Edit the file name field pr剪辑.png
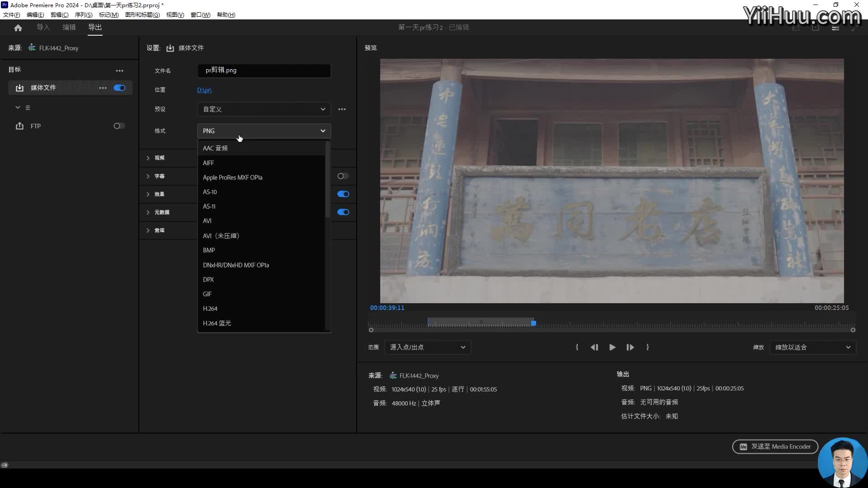The image size is (868, 488). click(264, 70)
